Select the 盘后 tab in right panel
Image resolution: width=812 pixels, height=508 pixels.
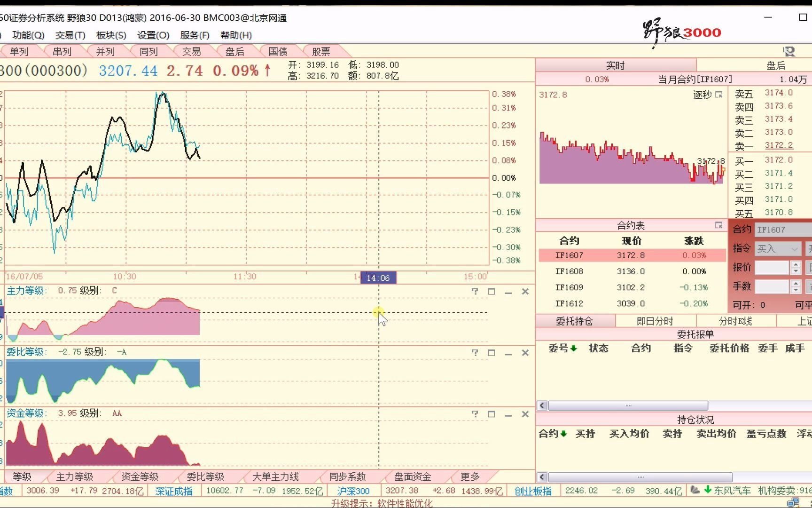point(776,65)
